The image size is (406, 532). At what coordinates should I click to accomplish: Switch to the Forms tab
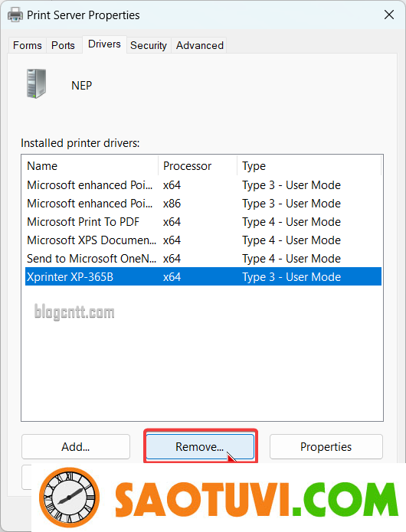27,45
